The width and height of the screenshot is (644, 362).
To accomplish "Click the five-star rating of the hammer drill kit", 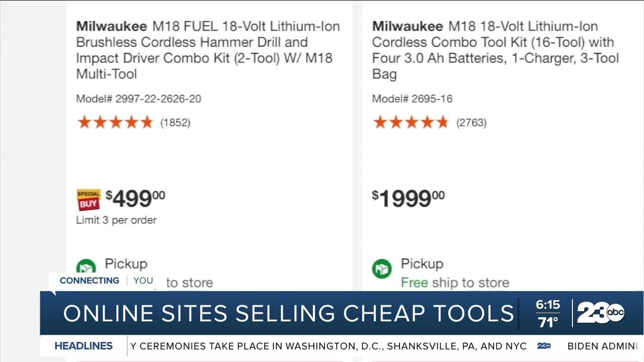I will coord(115,122).
